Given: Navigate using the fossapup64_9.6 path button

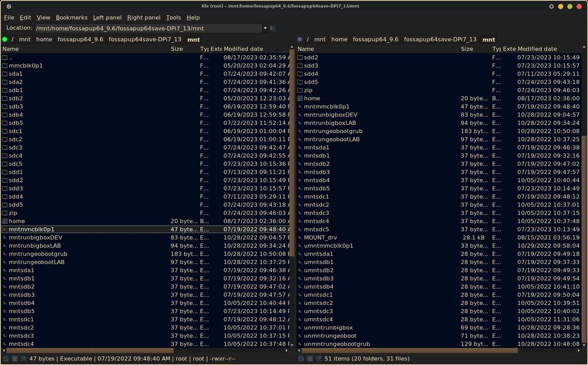Looking at the screenshot, I should [x=80, y=39].
